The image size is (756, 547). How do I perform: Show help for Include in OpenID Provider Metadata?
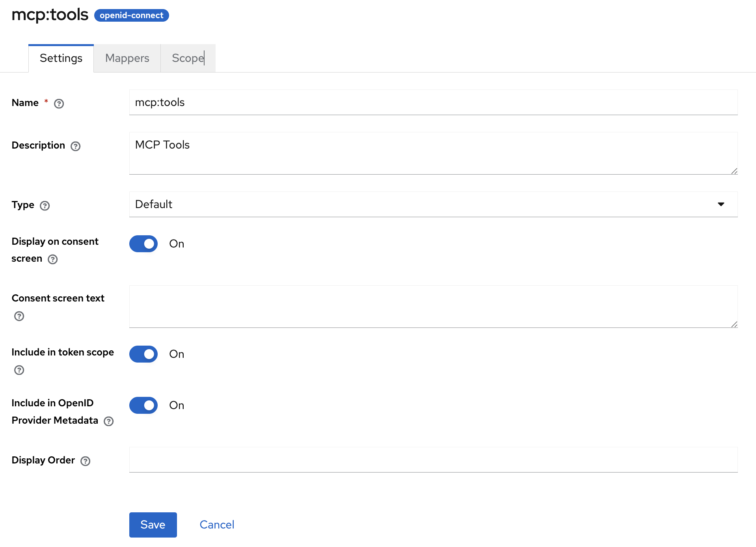point(108,421)
